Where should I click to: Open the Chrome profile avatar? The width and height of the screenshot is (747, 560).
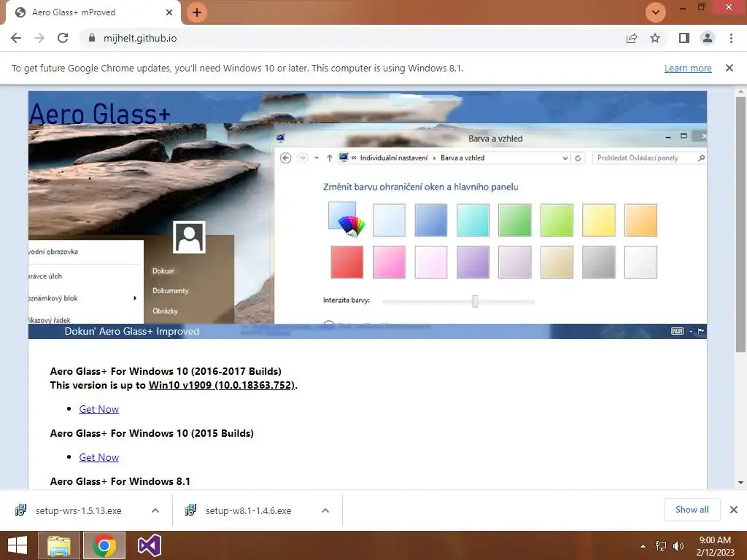pyautogui.click(x=708, y=38)
